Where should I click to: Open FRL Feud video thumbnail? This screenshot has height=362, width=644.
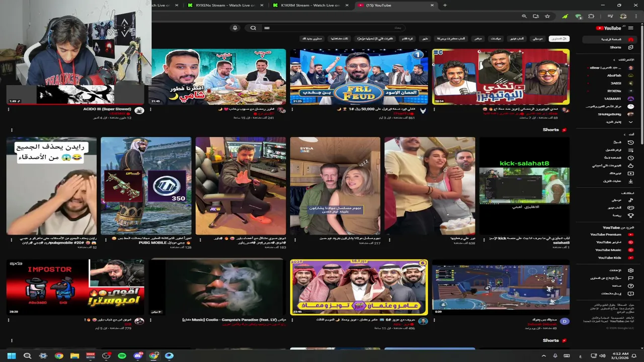(359, 76)
